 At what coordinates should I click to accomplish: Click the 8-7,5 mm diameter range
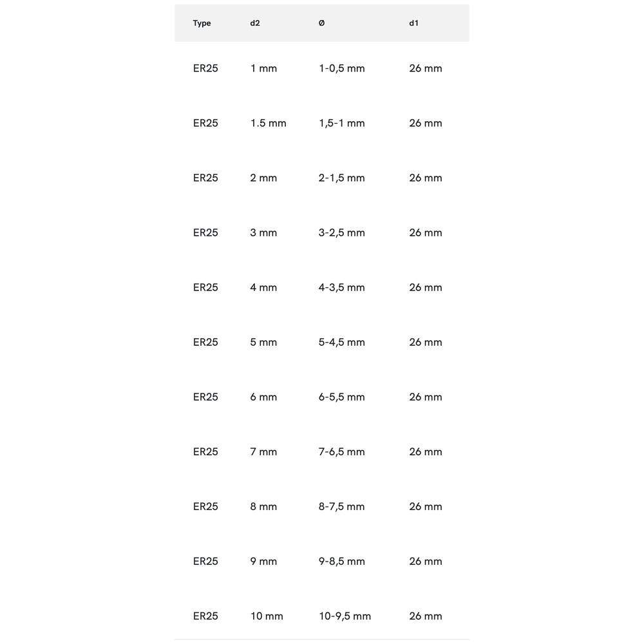[342, 506]
